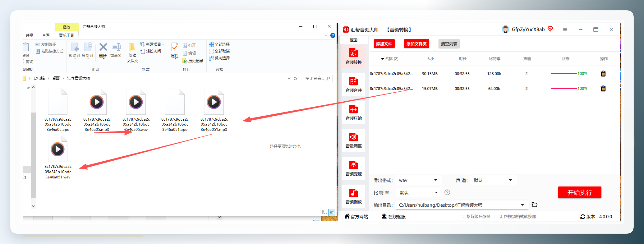
Task: Click the progress bar in the 15.07MB row
Action: (564, 89)
